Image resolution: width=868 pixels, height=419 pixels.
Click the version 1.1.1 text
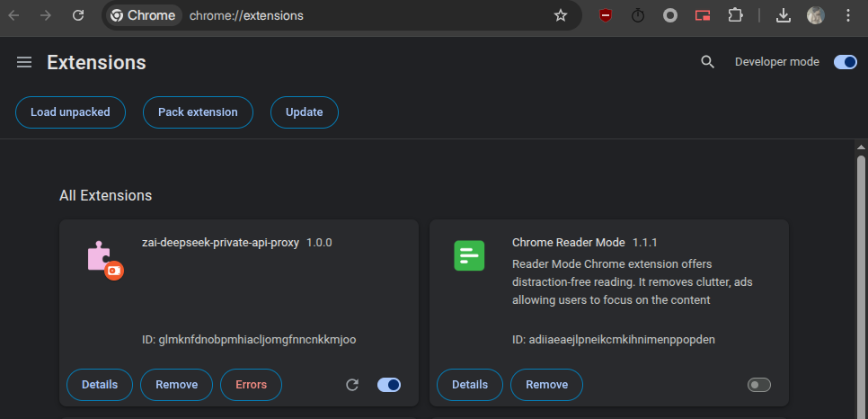tap(645, 243)
